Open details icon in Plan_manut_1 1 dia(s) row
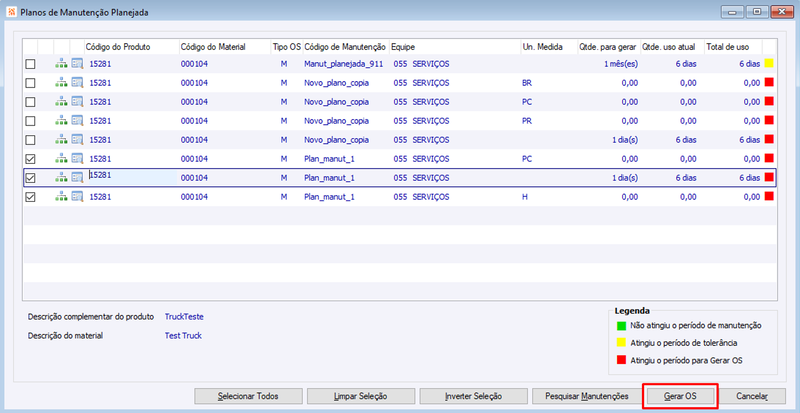 77,178
